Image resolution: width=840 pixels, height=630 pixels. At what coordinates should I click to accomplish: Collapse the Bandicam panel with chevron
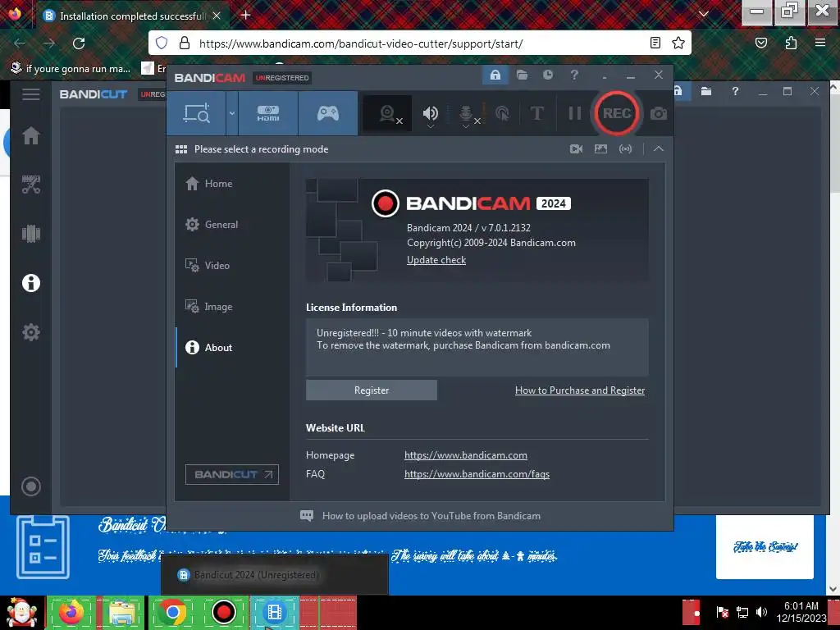(659, 149)
